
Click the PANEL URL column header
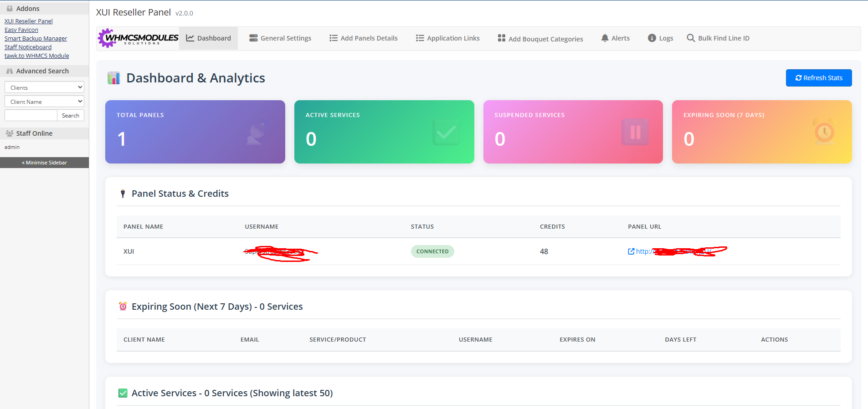coord(645,227)
